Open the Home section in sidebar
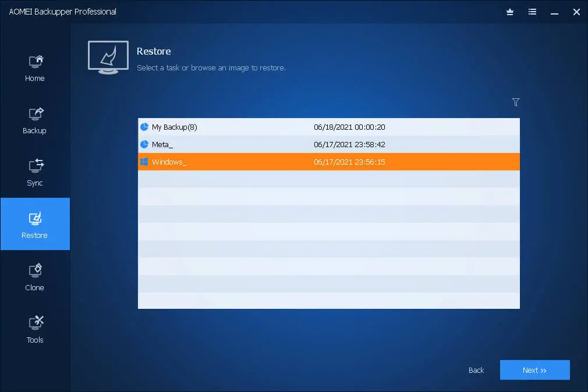Screen dimensions: 588x392 pyautogui.click(x=35, y=68)
